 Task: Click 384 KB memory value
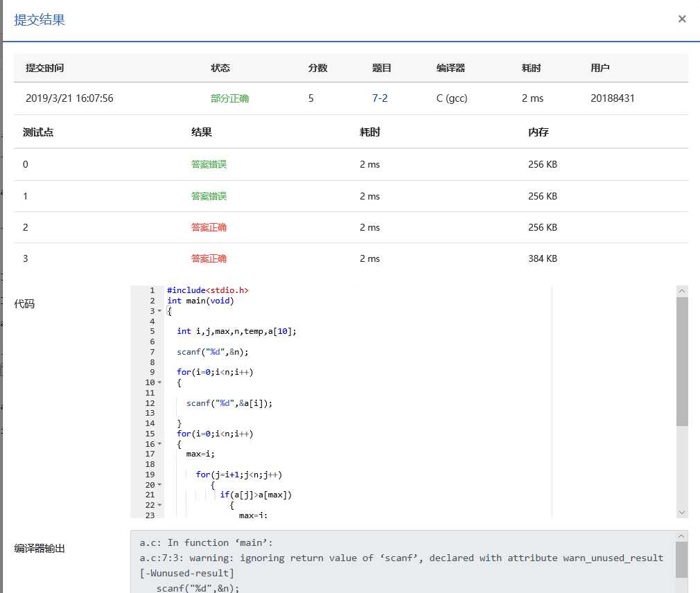point(543,258)
